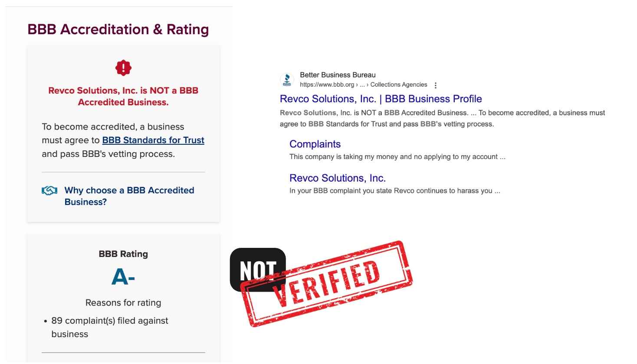637x364 pixels.
Task: Open Revco Solutions BBB Business Profile result
Action: click(381, 99)
